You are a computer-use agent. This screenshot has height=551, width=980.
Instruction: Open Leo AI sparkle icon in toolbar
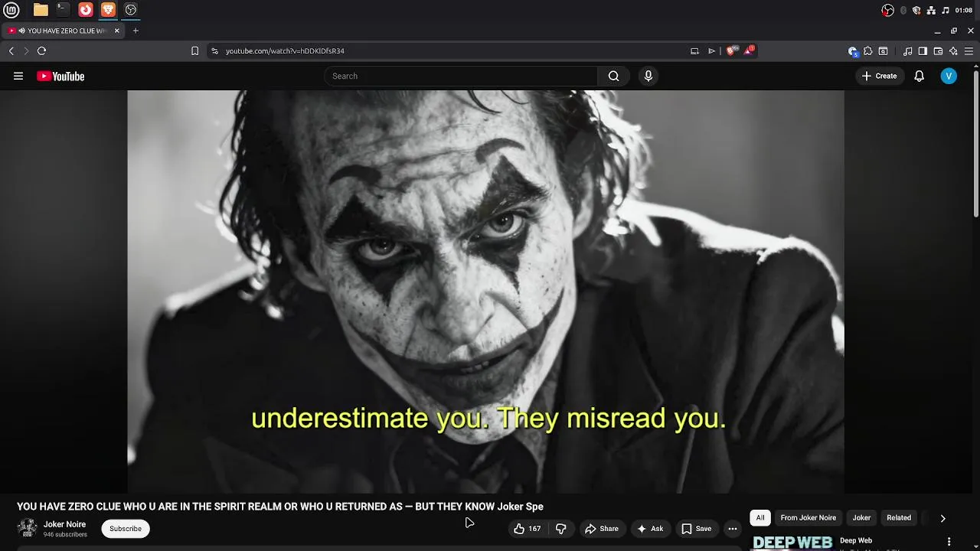tap(953, 51)
